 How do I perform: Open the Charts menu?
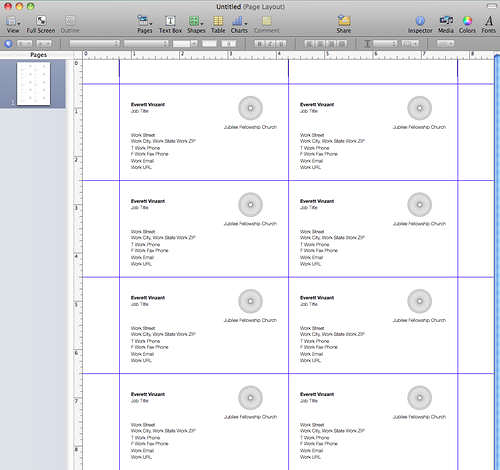[239, 24]
